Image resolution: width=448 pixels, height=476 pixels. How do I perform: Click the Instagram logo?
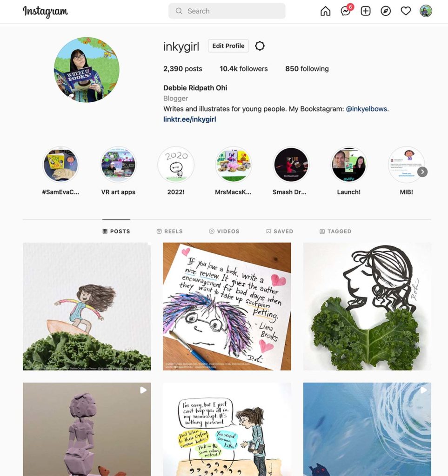tap(45, 12)
